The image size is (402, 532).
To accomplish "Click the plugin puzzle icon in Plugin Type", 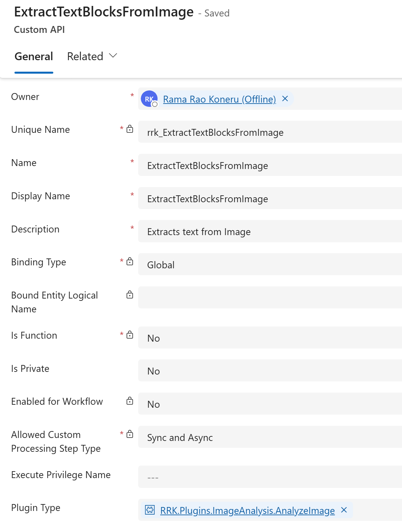I will (150, 510).
